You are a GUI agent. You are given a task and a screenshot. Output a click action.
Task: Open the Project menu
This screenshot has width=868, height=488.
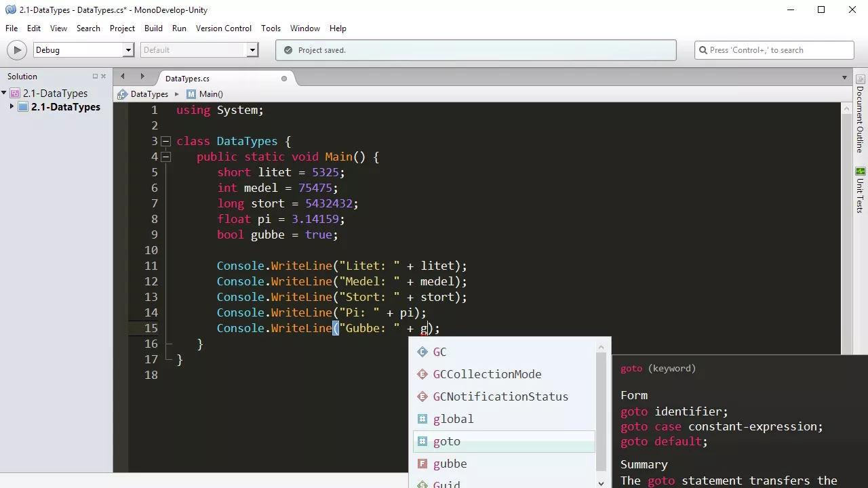pyautogui.click(x=122, y=28)
